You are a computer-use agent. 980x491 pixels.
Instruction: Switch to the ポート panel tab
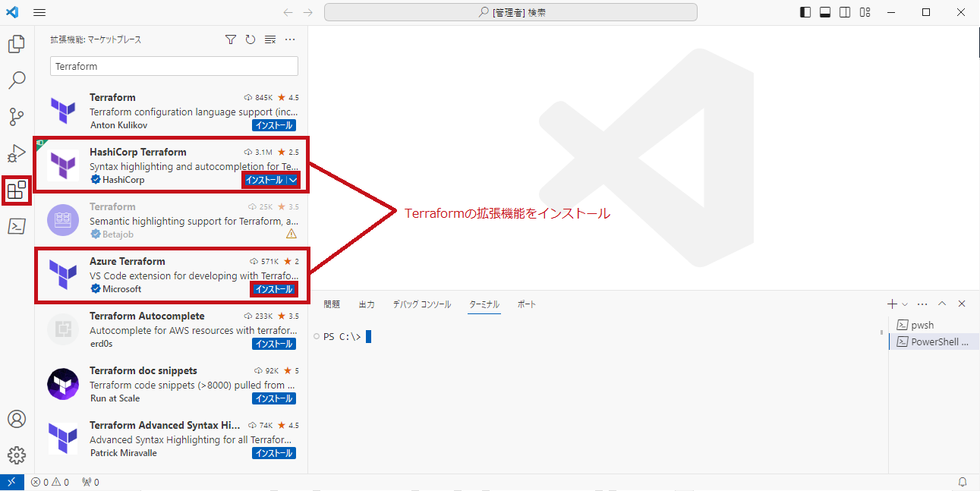pyautogui.click(x=527, y=304)
